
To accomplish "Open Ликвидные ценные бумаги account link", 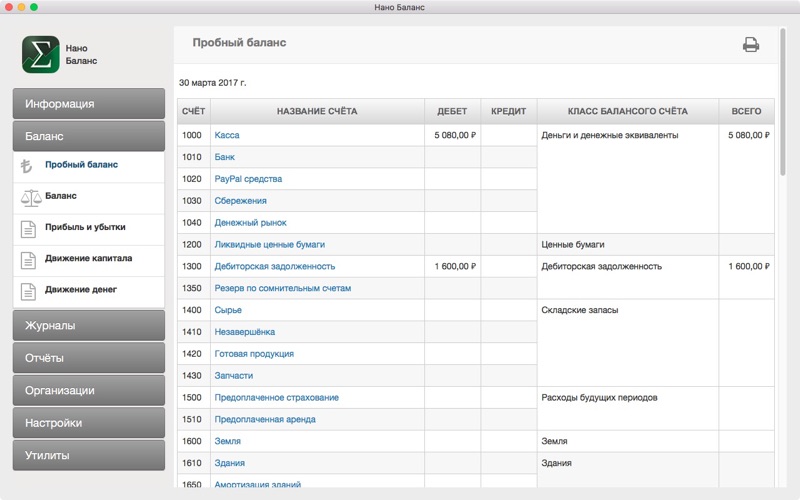I will (x=269, y=244).
